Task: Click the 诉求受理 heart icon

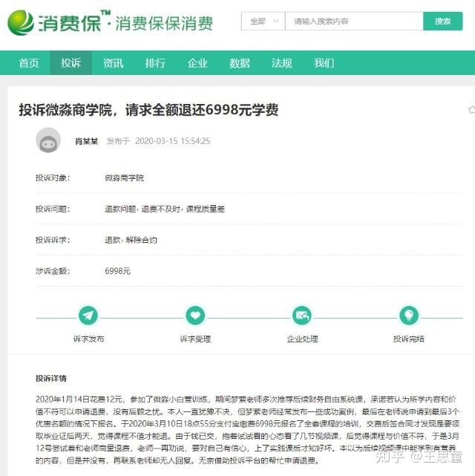Action: (195, 316)
